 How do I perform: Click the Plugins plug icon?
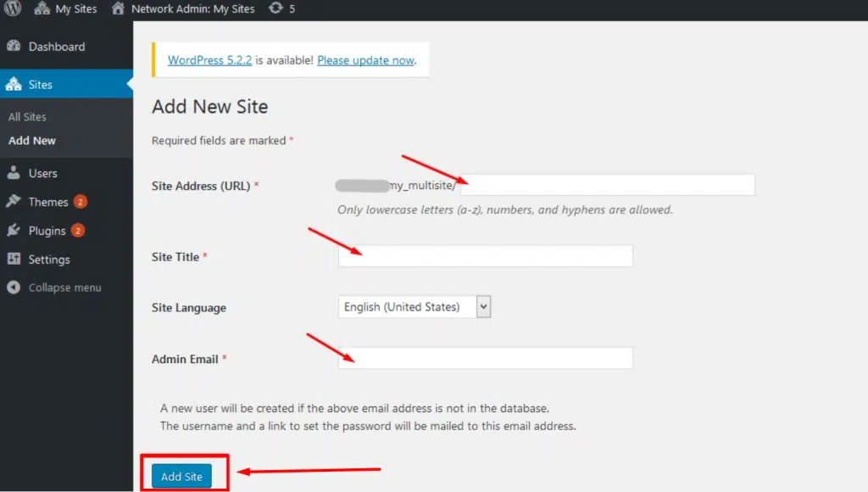point(14,230)
